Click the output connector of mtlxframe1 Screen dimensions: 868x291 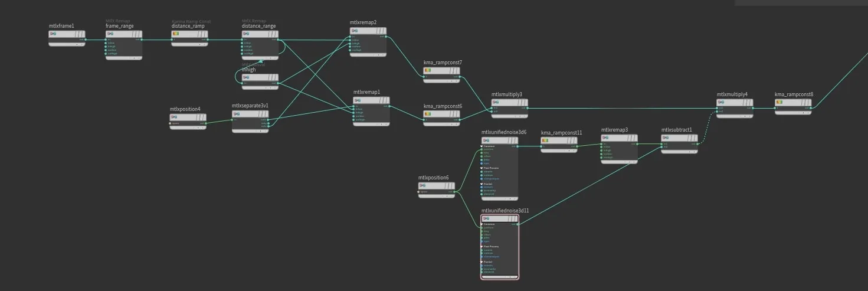click(x=86, y=40)
